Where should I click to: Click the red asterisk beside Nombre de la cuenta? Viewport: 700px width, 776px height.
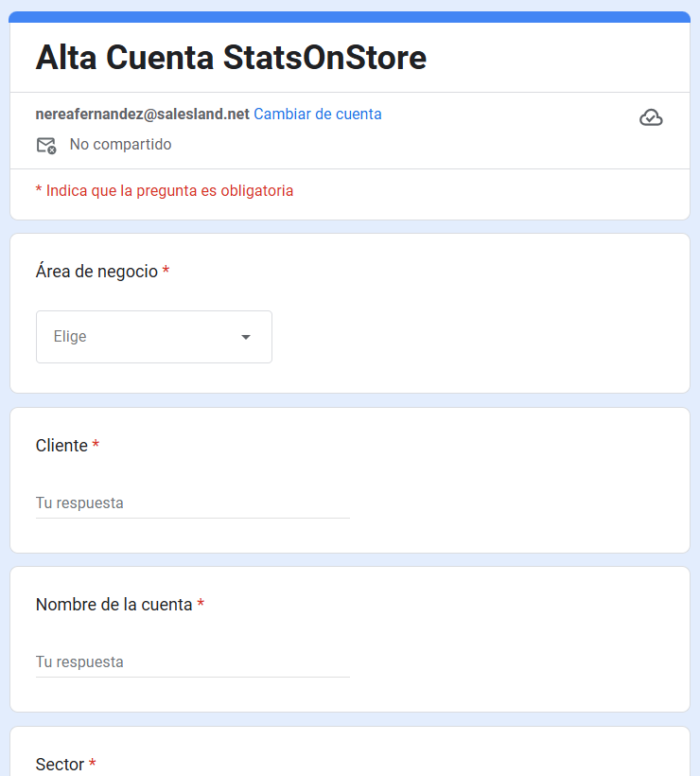tap(201, 605)
